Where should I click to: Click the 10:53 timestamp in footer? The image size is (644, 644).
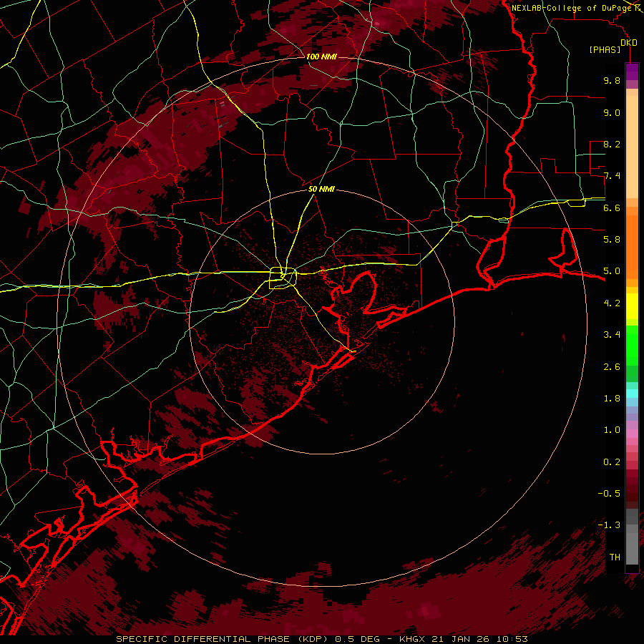tap(512, 639)
